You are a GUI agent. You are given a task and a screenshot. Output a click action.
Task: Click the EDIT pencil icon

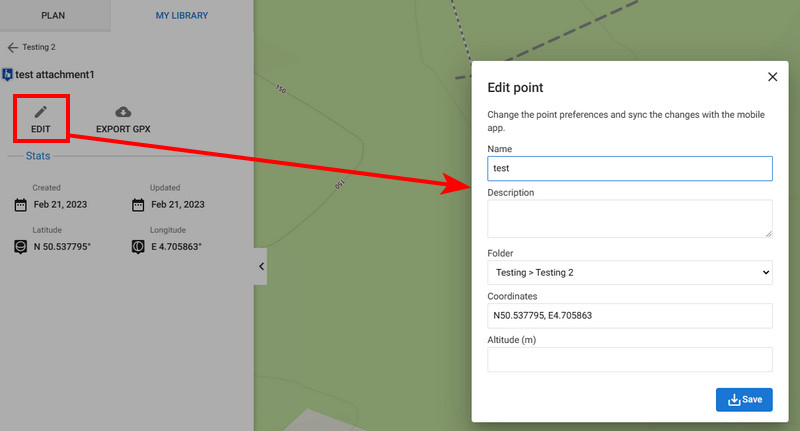click(x=40, y=111)
